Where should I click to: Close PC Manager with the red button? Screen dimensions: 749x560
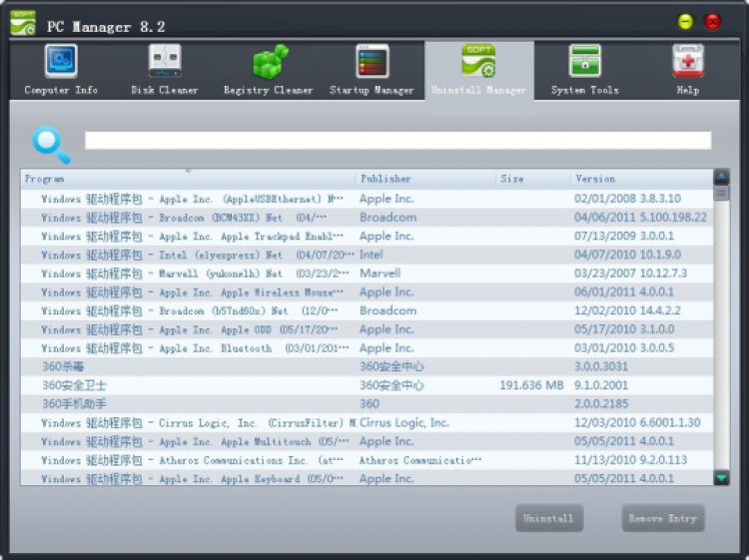pos(713,22)
